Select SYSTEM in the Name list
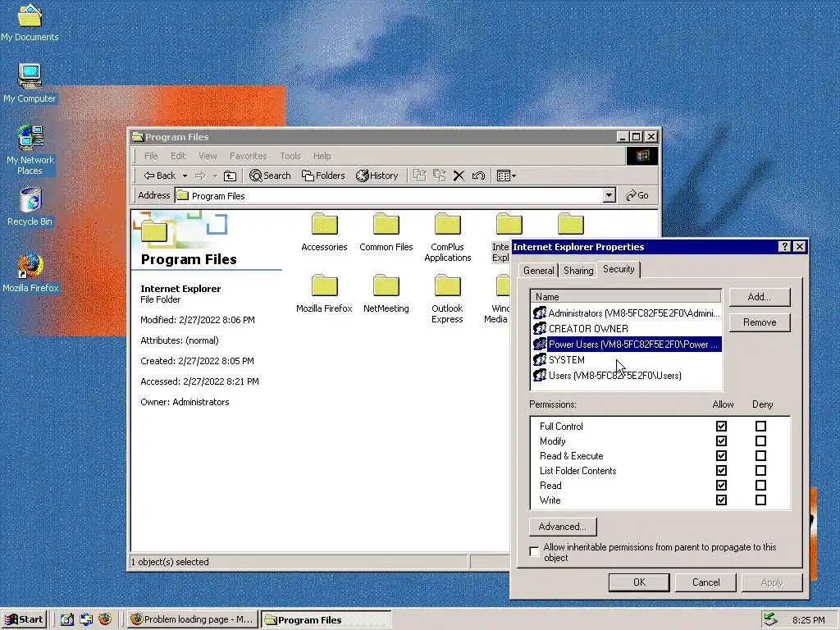This screenshot has height=630, width=840. pyautogui.click(x=627, y=360)
